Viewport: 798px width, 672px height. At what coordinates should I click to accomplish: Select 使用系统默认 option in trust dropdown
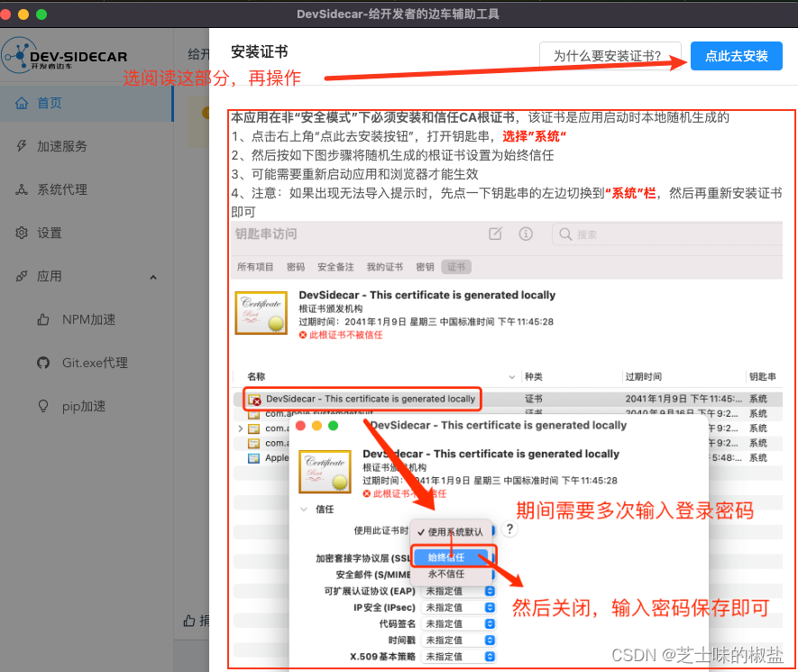pyautogui.click(x=451, y=532)
